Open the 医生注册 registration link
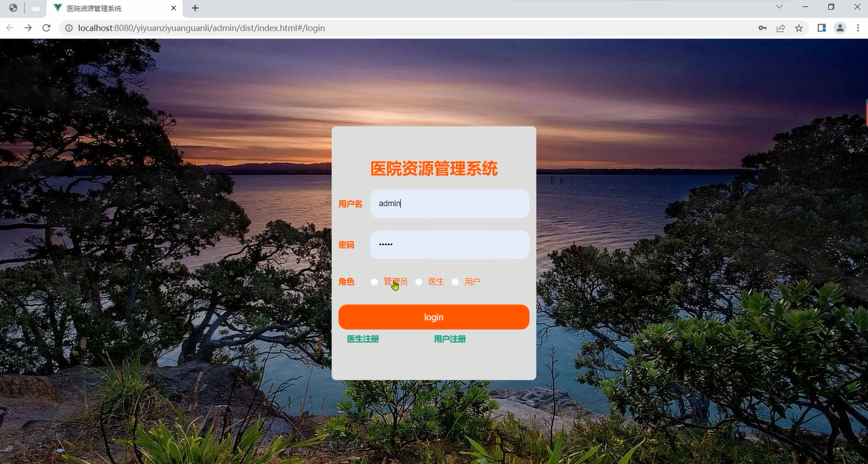Screen dimensions: 868x464 tap(363, 339)
